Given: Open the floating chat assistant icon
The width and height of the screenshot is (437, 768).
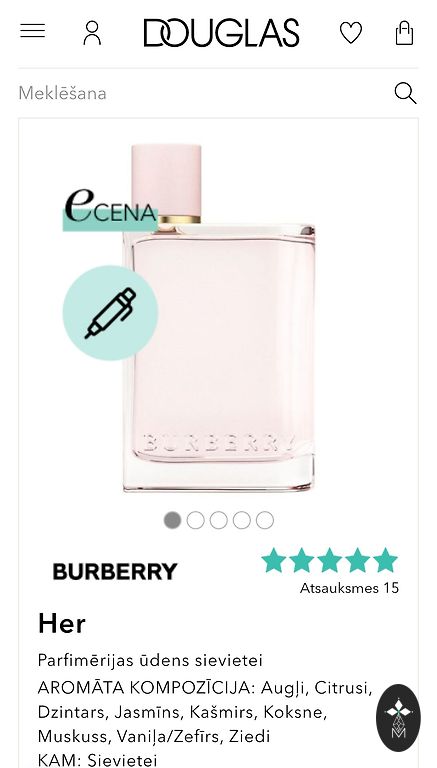Looking at the screenshot, I should 398,718.
